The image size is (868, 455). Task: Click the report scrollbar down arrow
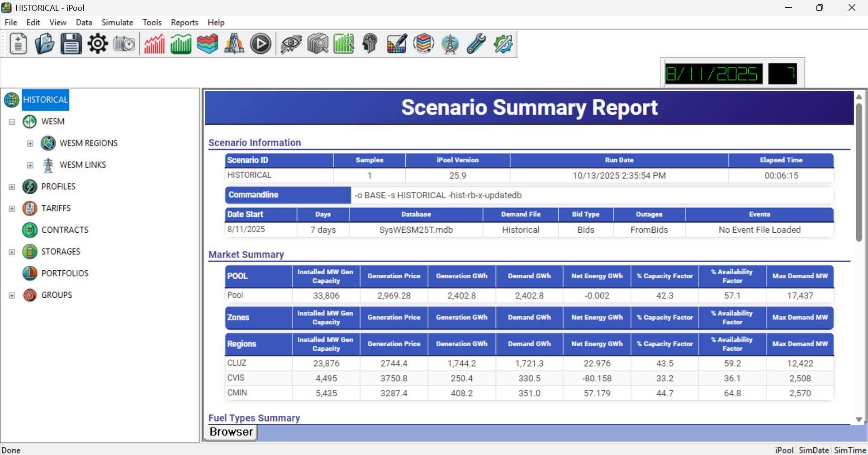[859, 420]
